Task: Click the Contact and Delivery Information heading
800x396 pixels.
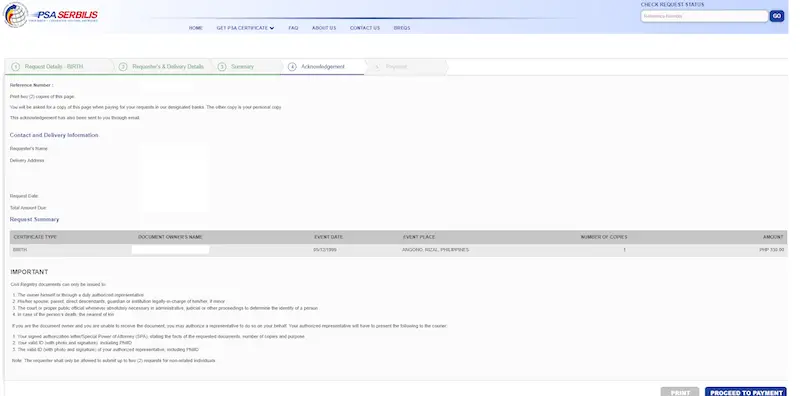Action: (54, 135)
